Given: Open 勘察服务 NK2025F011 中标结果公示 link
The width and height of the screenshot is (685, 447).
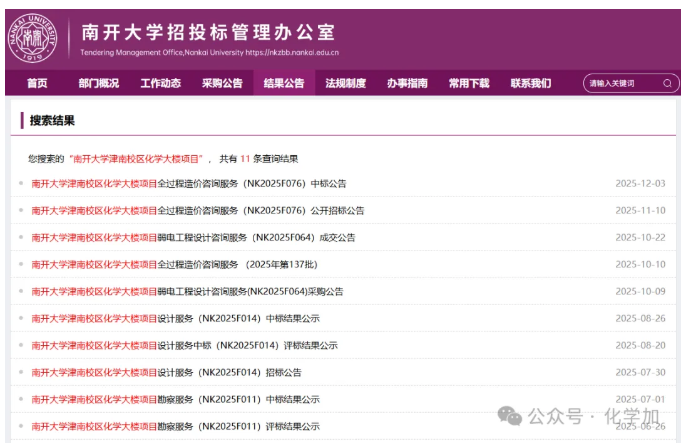Looking at the screenshot, I should pos(175,400).
